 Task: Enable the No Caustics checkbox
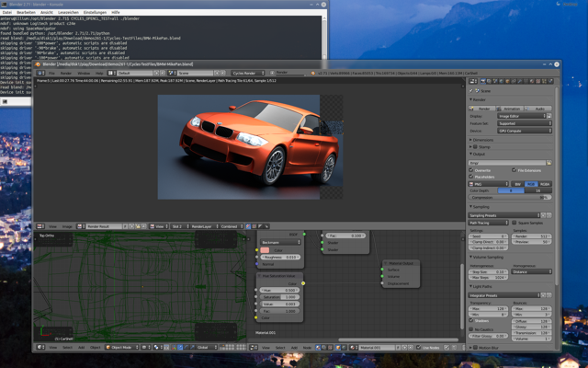(x=471, y=329)
